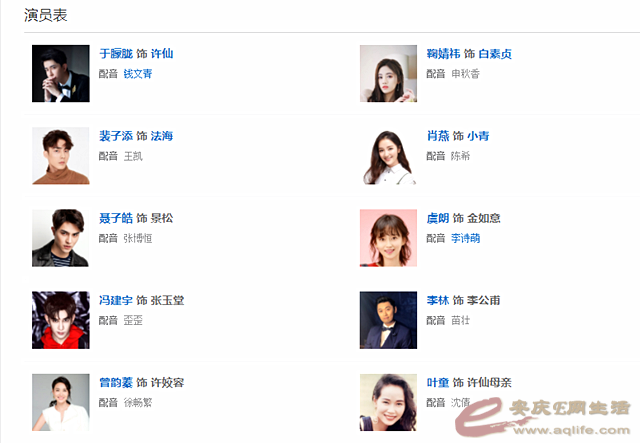The width and height of the screenshot is (640, 443).
Task: Open actor link 裴子添
Action: point(116,136)
